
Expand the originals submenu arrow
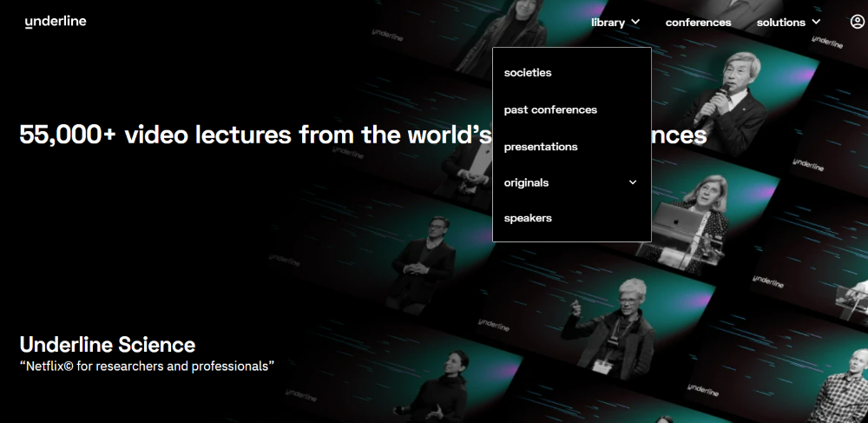(633, 182)
